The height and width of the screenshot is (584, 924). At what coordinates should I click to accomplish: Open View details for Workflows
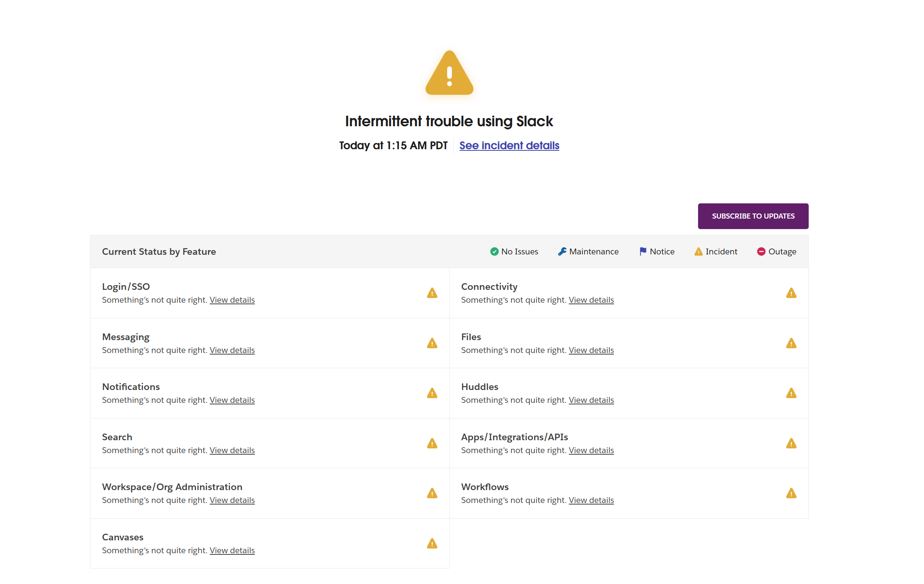coord(591,500)
